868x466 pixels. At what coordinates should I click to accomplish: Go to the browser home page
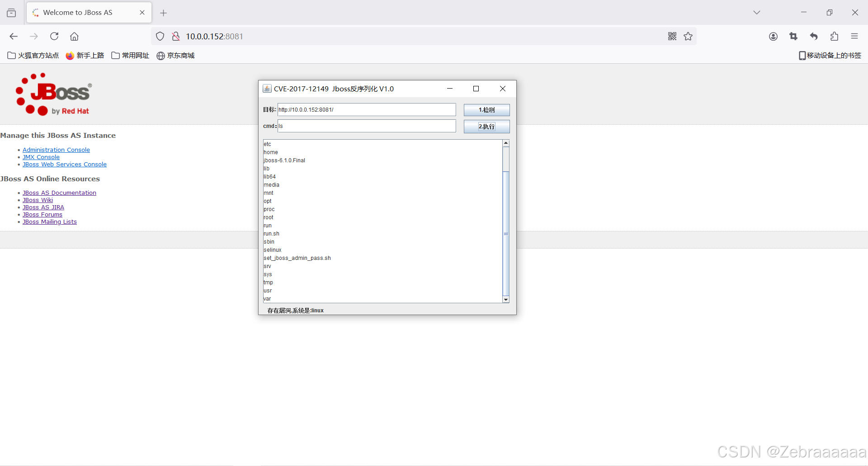(75, 36)
